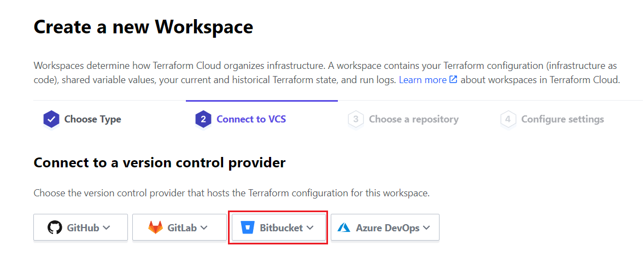The image size is (644, 257).
Task: Click the external link icon after Learn more
Action: click(x=453, y=79)
